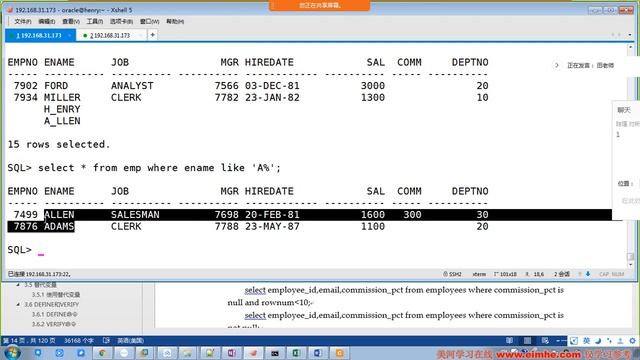Open the 窗口 (Window) menu
The width and height of the screenshot is (640, 360).
pos(149,21)
